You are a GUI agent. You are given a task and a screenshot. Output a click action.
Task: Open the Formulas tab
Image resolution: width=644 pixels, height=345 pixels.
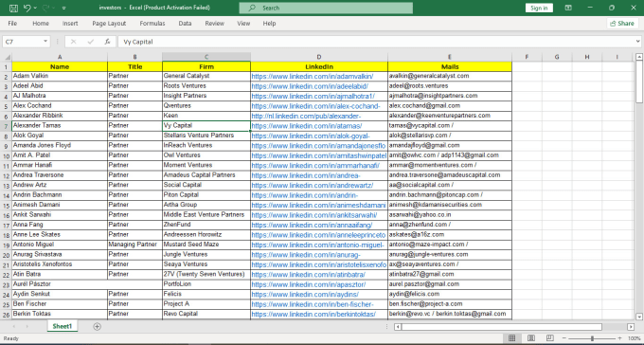pos(152,24)
